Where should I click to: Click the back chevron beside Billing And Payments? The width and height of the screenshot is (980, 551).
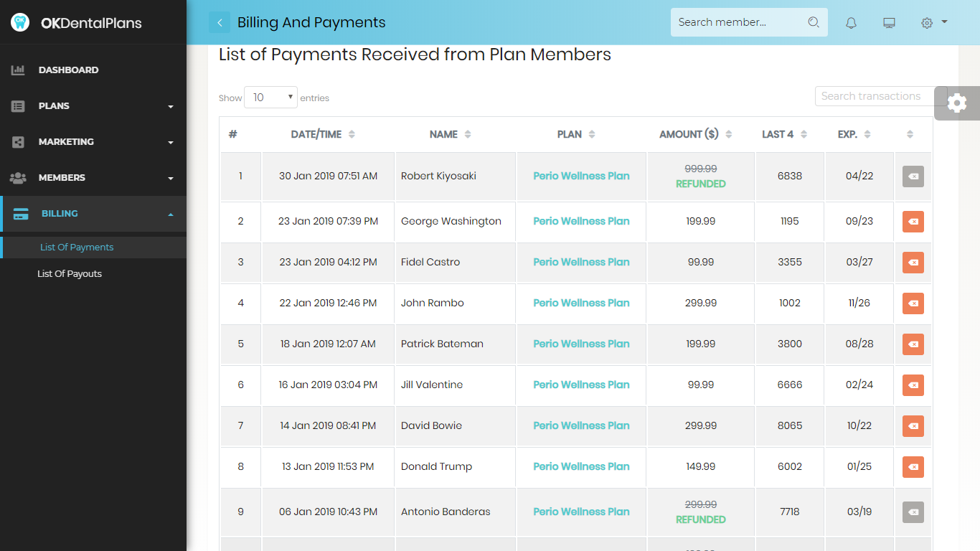220,22
